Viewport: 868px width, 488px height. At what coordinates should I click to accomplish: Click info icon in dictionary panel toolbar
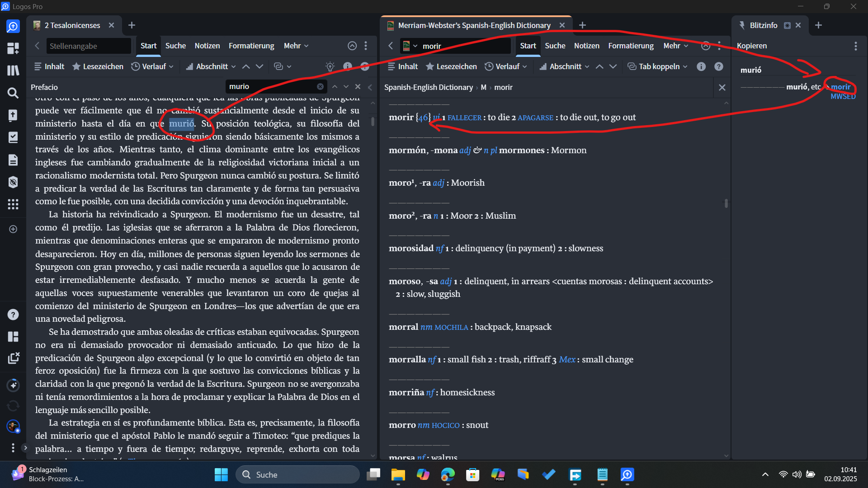(x=701, y=66)
